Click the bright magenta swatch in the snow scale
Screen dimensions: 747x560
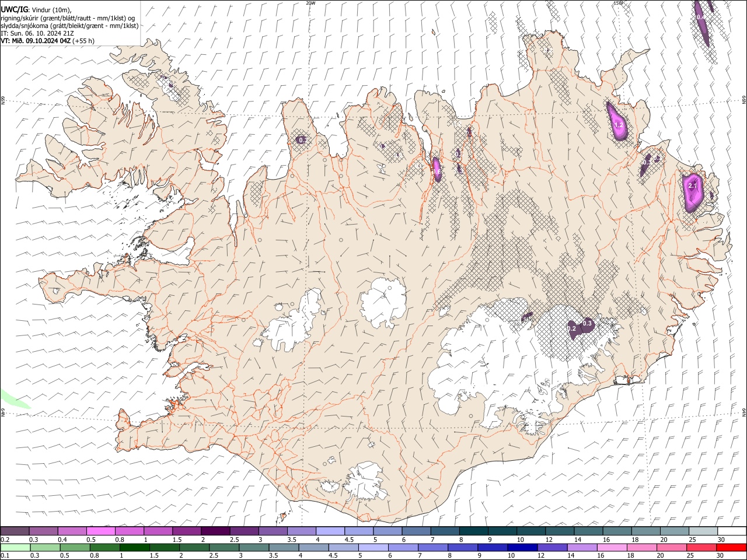point(102,531)
